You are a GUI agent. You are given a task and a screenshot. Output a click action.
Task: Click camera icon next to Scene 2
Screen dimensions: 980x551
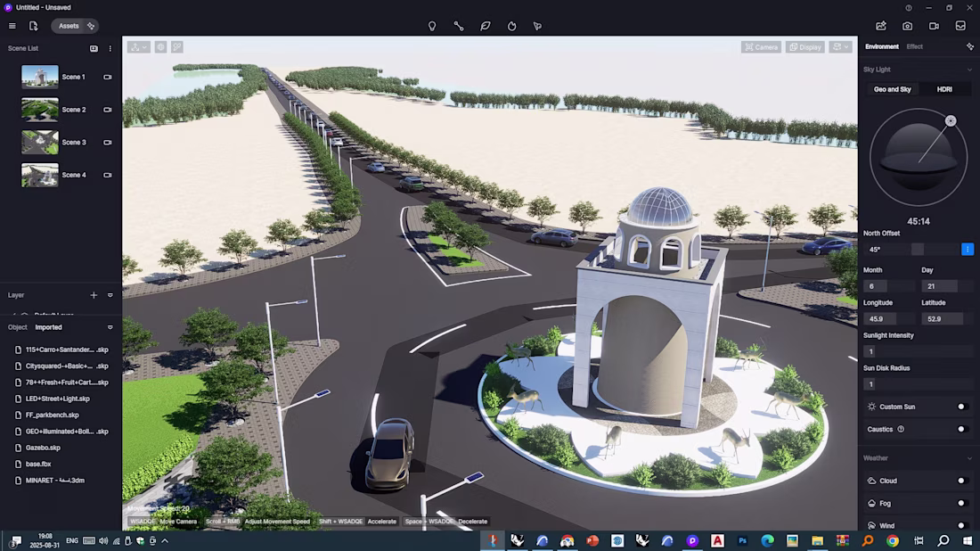(x=108, y=110)
